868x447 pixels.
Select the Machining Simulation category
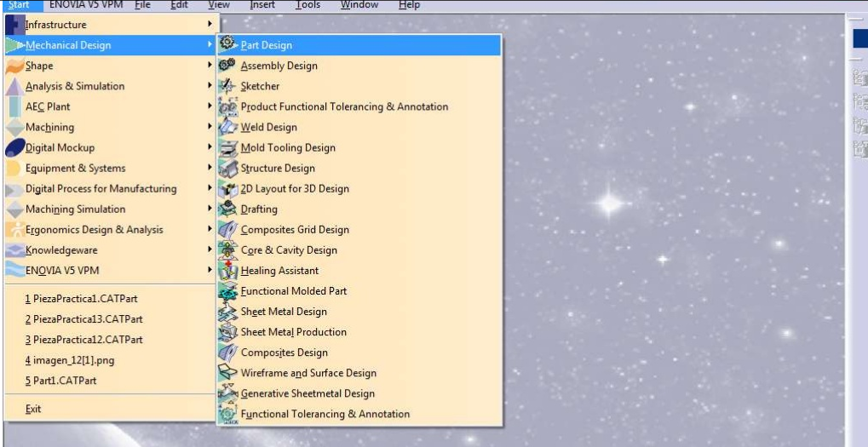[110, 209]
